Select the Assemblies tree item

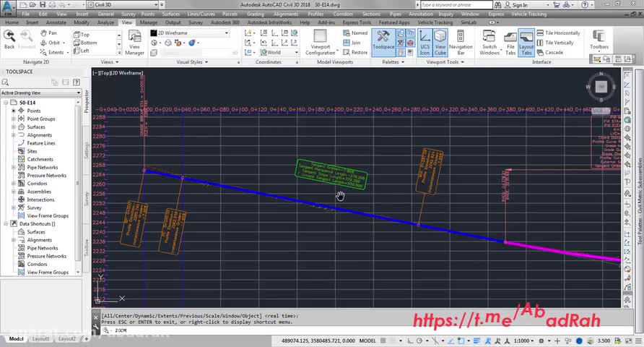(39, 192)
